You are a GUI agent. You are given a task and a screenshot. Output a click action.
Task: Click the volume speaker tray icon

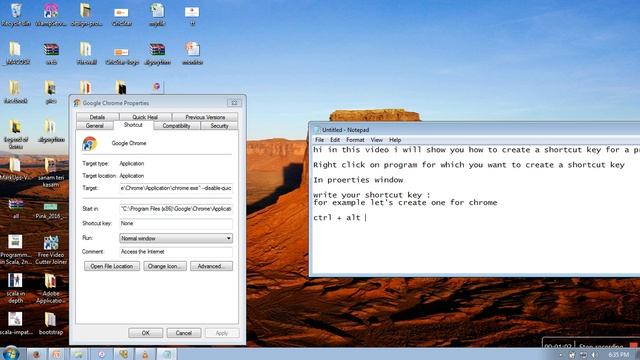point(594,355)
